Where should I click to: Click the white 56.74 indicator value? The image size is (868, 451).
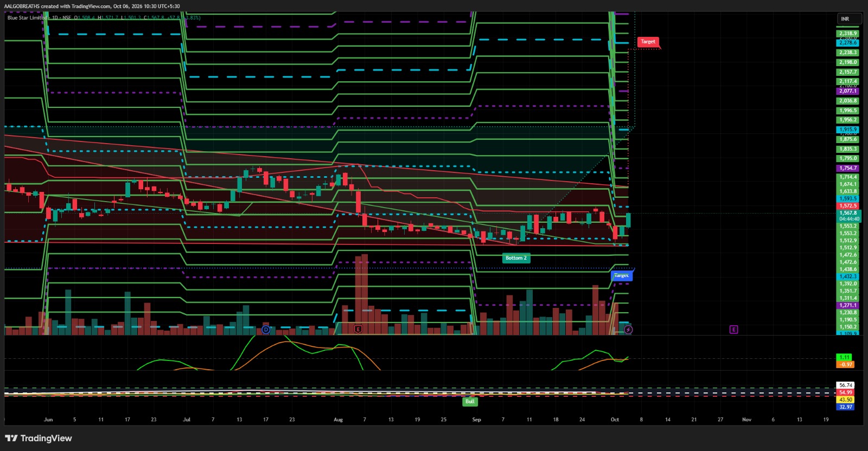coord(846,385)
